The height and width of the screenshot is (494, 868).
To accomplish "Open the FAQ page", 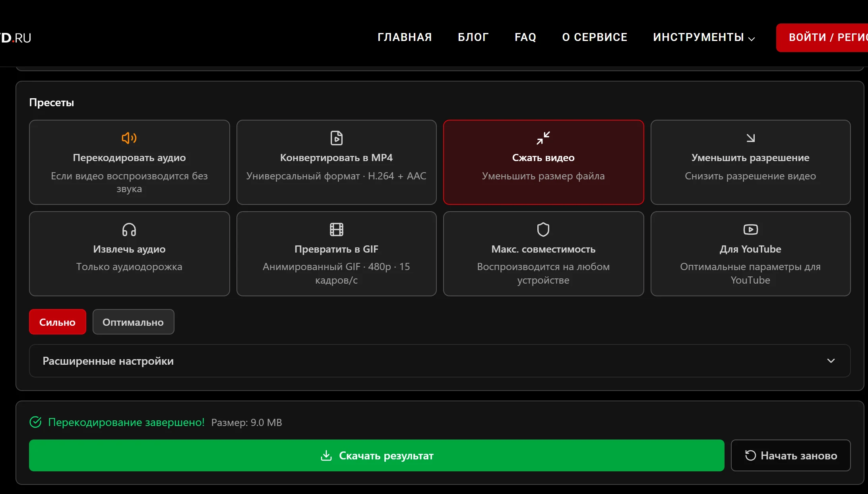I will [x=525, y=37].
